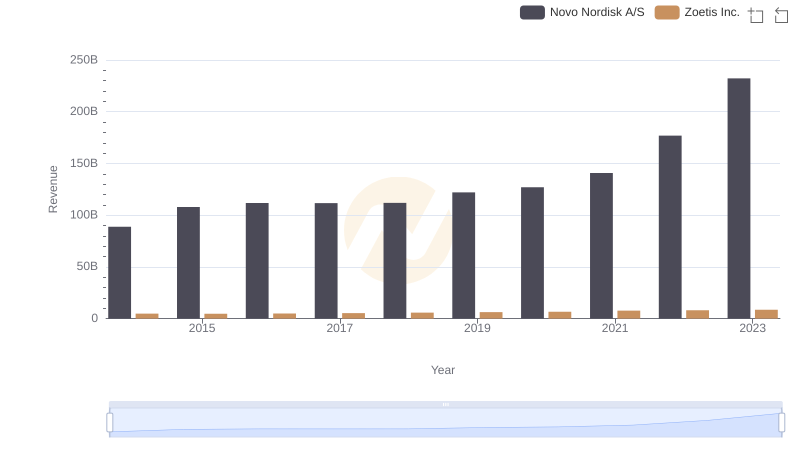The height and width of the screenshot is (461, 800).
Task: Click the zoom area select icon
Action: [756, 15]
